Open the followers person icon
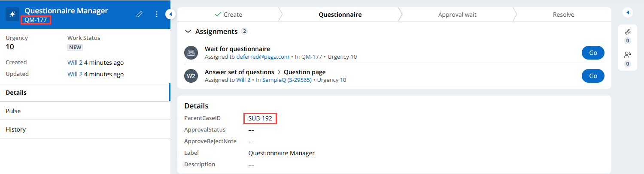 tap(627, 54)
